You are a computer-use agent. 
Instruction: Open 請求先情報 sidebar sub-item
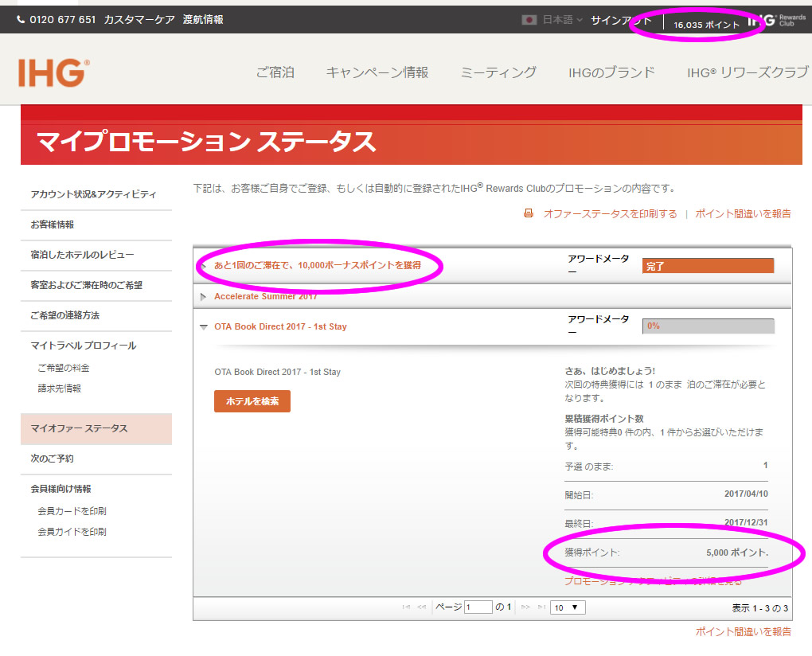(x=59, y=389)
